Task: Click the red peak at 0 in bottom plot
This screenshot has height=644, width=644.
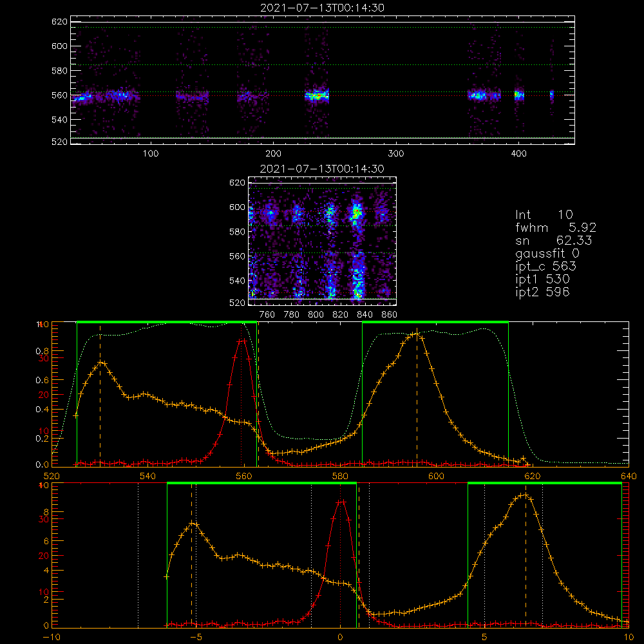Action: 341,502
